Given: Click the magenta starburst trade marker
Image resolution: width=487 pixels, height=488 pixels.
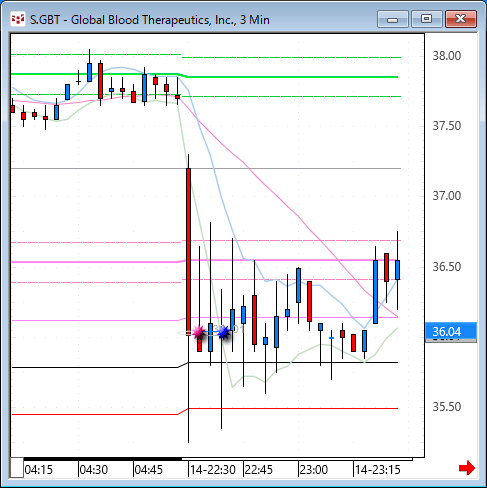Looking at the screenshot, I should (199, 332).
